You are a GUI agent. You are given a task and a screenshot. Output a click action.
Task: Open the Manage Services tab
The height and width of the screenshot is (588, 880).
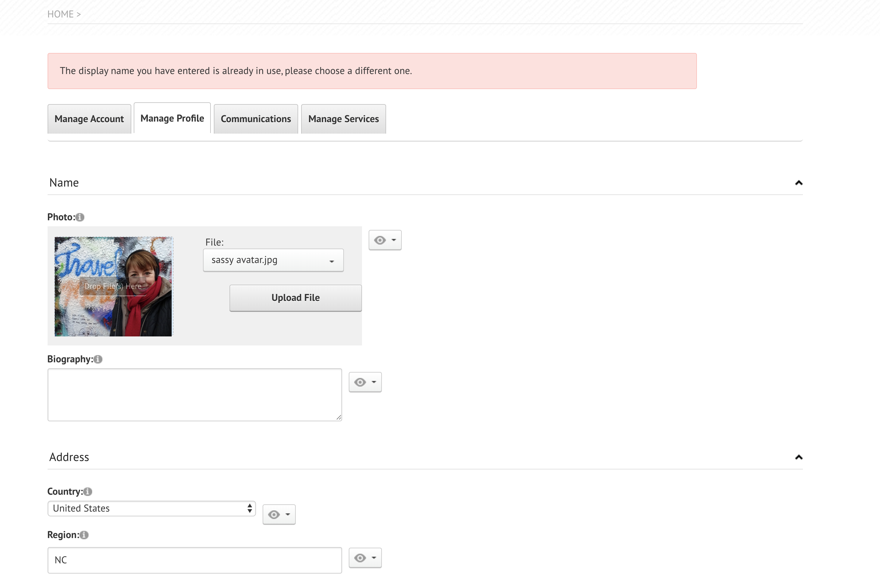(343, 119)
